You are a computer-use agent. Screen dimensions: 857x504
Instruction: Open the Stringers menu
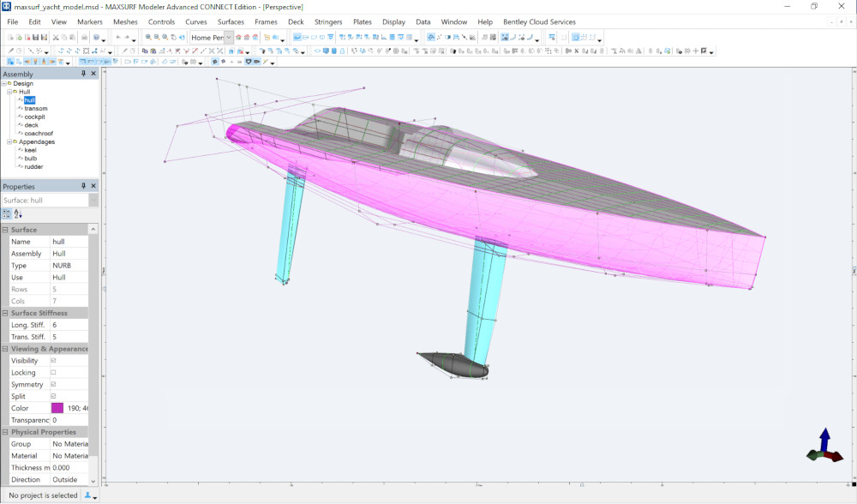click(x=327, y=21)
